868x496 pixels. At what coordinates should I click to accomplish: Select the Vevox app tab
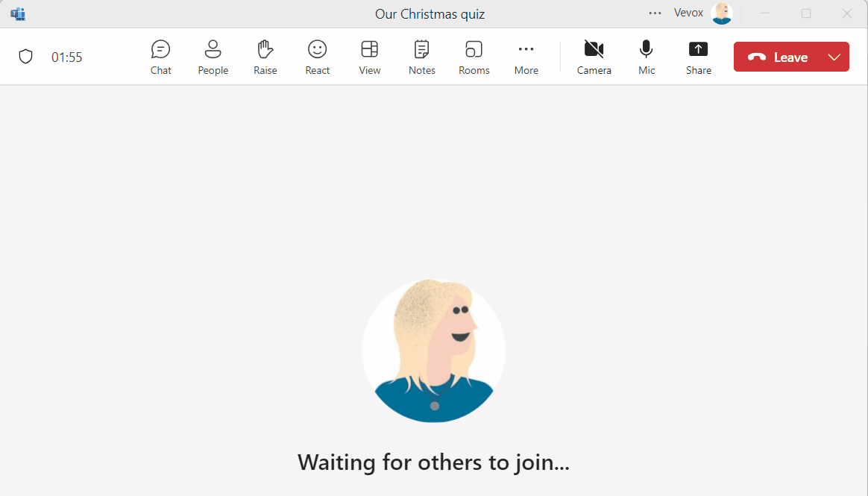pos(688,13)
